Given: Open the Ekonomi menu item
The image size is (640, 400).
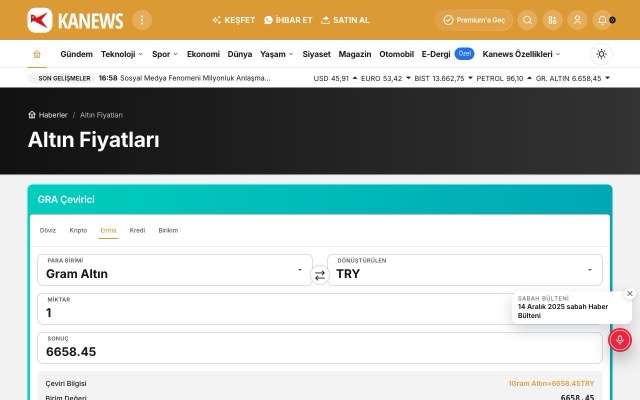Looking at the screenshot, I should (203, 54).
